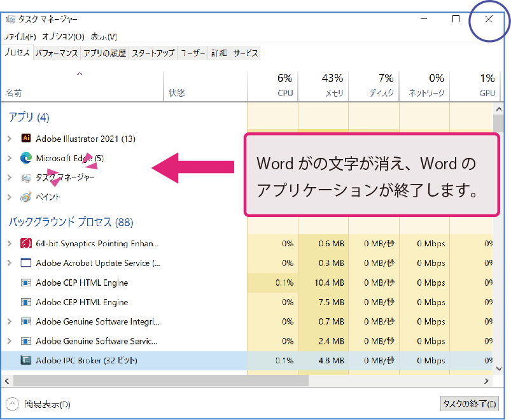Click the Microsoft Edge icon in Apps
Screen dimensions: 511x420
26,158
